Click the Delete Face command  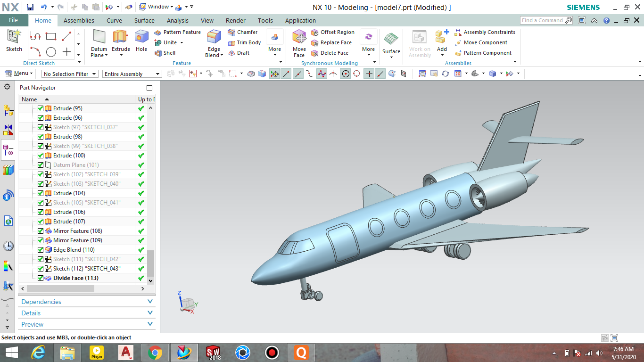pyautogui.click(x=330, y=53)
